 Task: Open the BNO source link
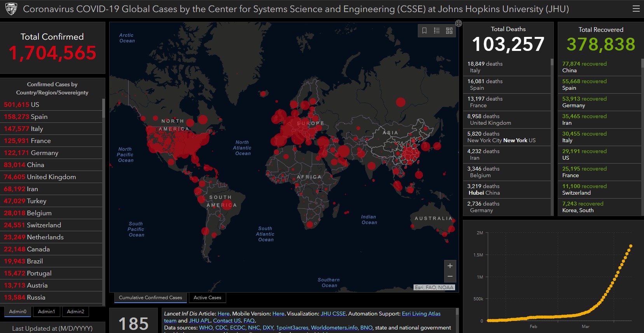click(x=366, y=328)
